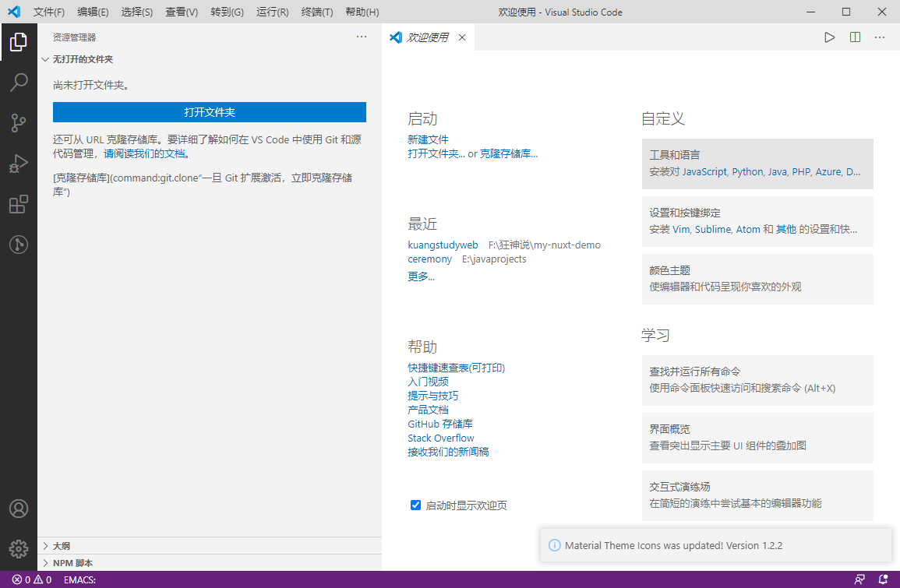Image resolution: width=900 pixels, height=588 pixels.
Task: Open the 文件(F) menu
Action: pyautogui.click(x=49, y=12)
